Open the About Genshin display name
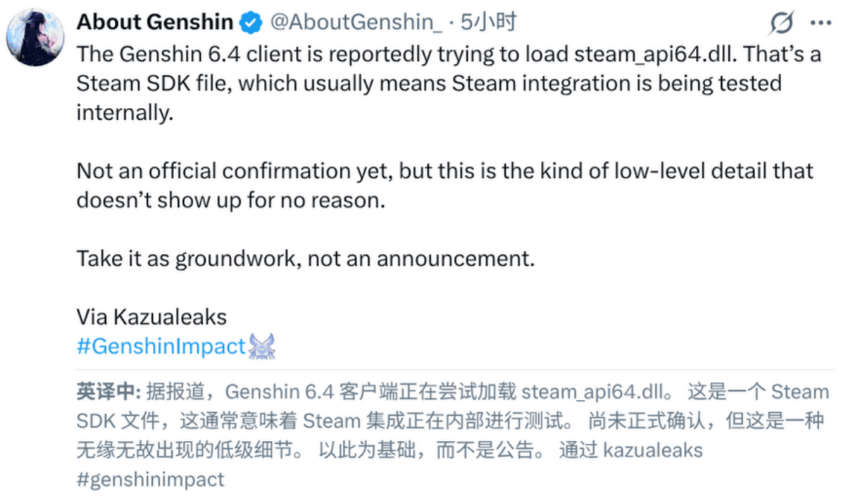This screenshot has height=504, width=842. click(155, 22)
